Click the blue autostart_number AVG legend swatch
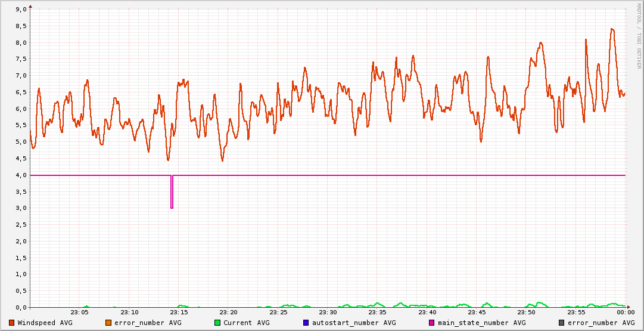644x331 pixels. [x=306, y=323]
